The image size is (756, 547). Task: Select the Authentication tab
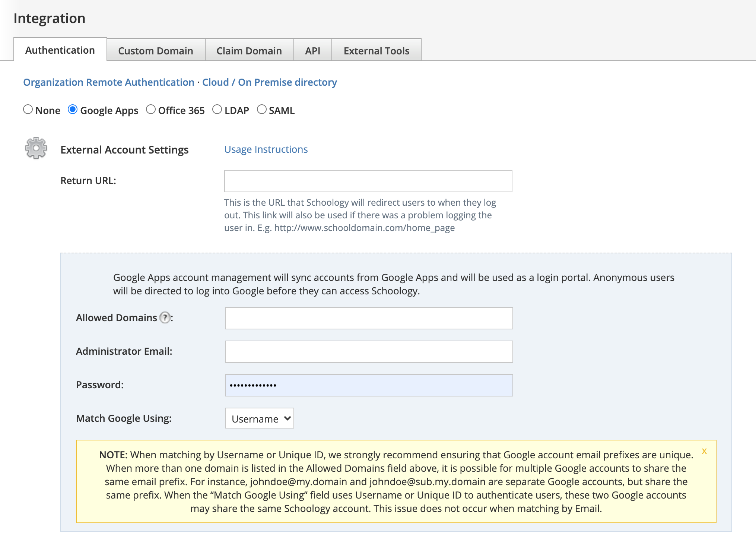pyautogui.click(x=60, y=50)
